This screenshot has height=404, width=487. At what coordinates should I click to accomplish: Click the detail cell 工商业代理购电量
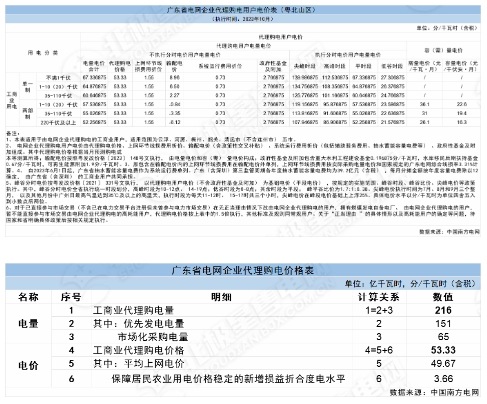tap(133, 310)
